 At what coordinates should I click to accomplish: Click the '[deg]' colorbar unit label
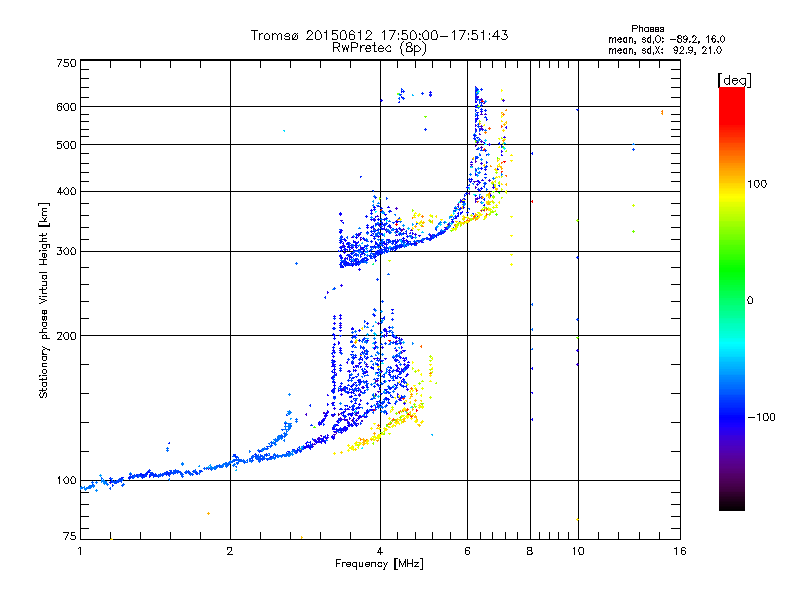tap(734, 80)
